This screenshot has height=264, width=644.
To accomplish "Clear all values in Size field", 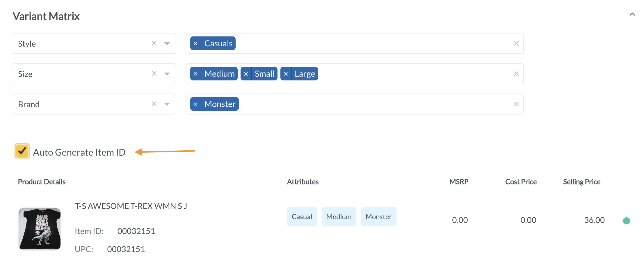I will click(x=516, y=74).
